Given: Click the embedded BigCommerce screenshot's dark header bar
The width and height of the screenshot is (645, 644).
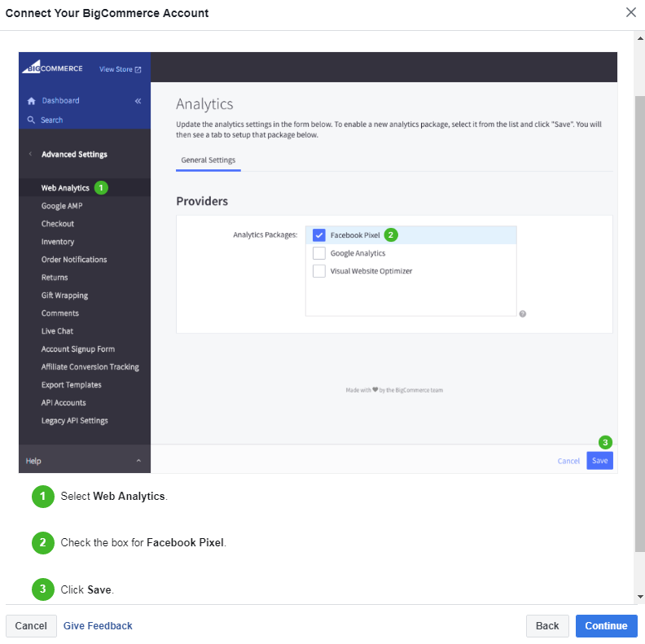Looking at the screenshot, I should tap(384, 67).
